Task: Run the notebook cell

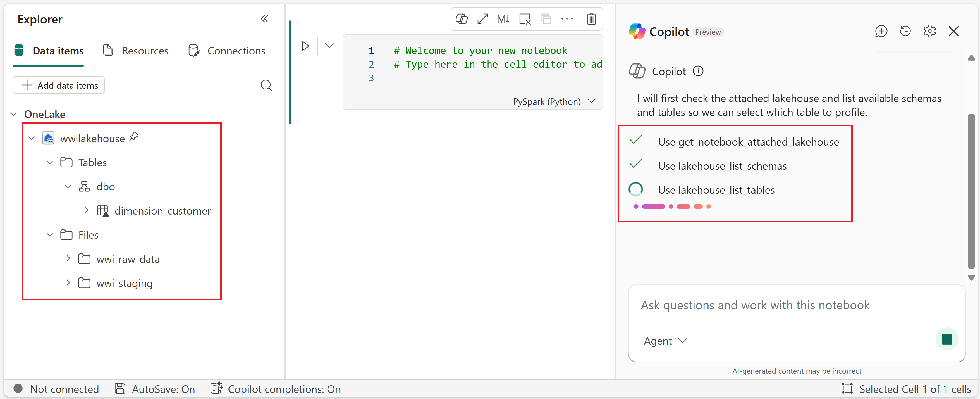Action: (305, 46)
